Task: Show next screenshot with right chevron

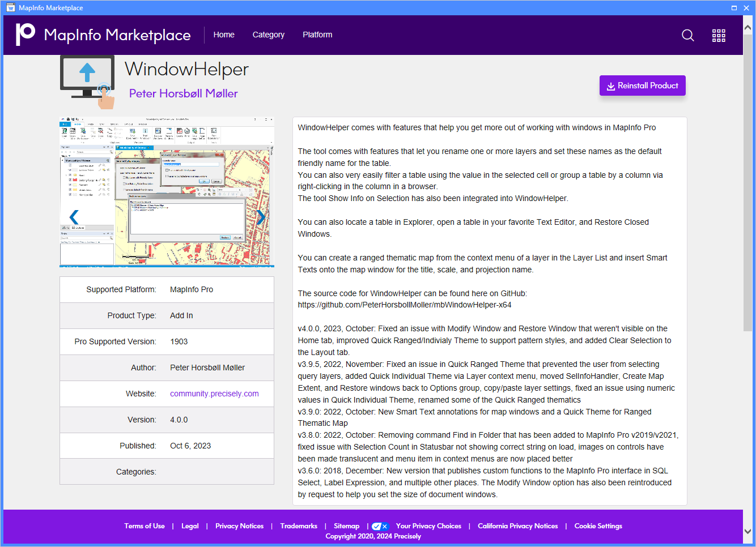Action: point(261,217)
